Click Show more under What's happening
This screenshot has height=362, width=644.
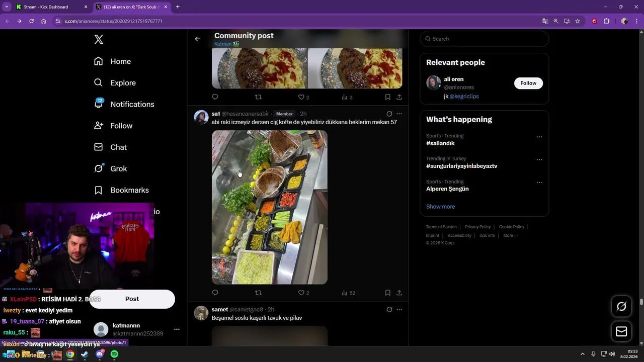(440, 207)
